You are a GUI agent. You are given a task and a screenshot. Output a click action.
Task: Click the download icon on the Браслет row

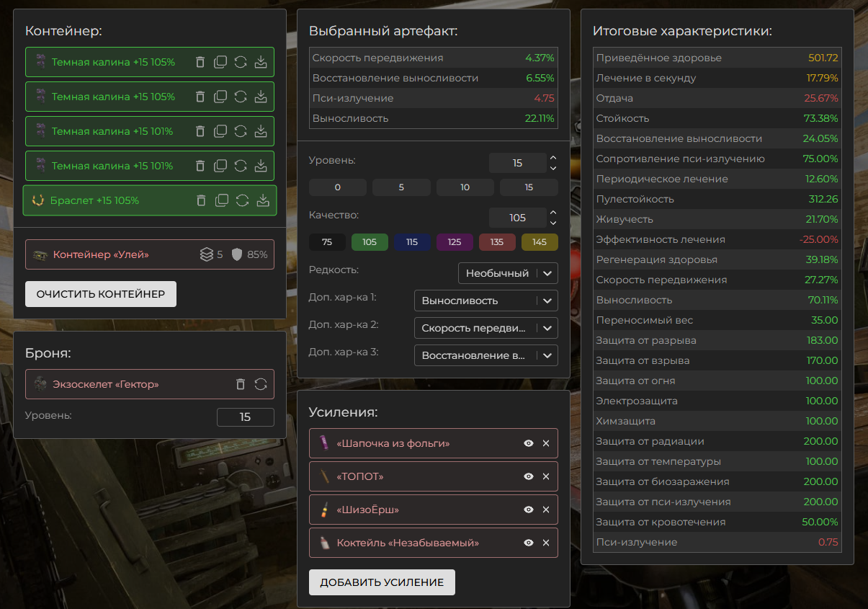point(262,200)
